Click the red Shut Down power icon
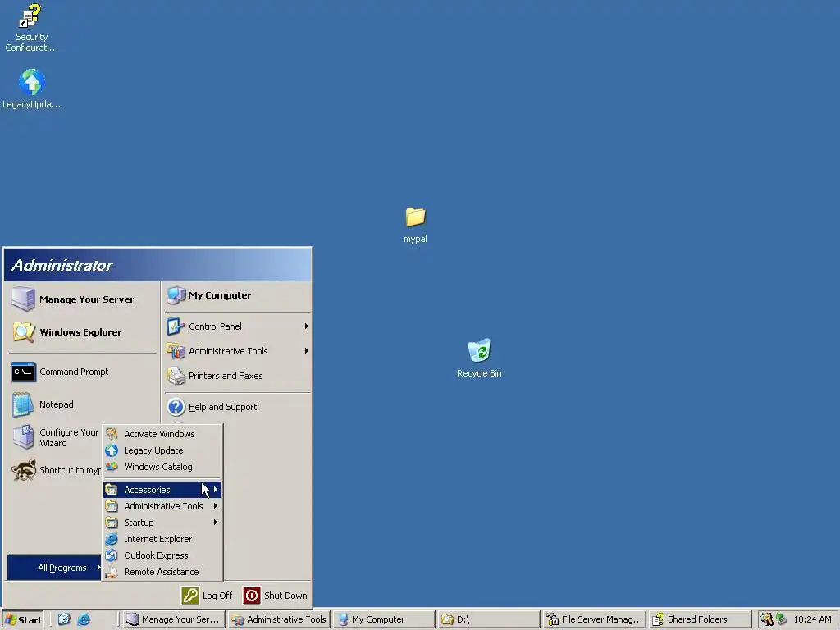The width and height of the screenshot is (840, 630). coord(252,596)
